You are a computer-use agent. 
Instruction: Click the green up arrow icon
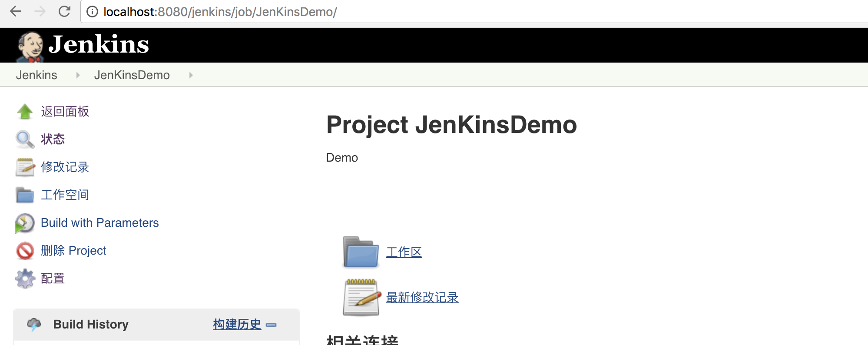click(25, 112)
